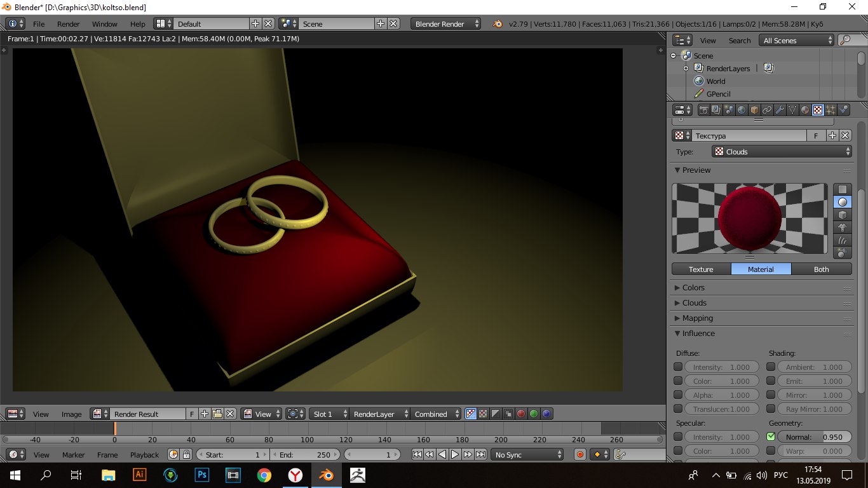Screen dimensions: 868x488
Task: Enable Alpha influence checkbox
Action: [678, 395]
